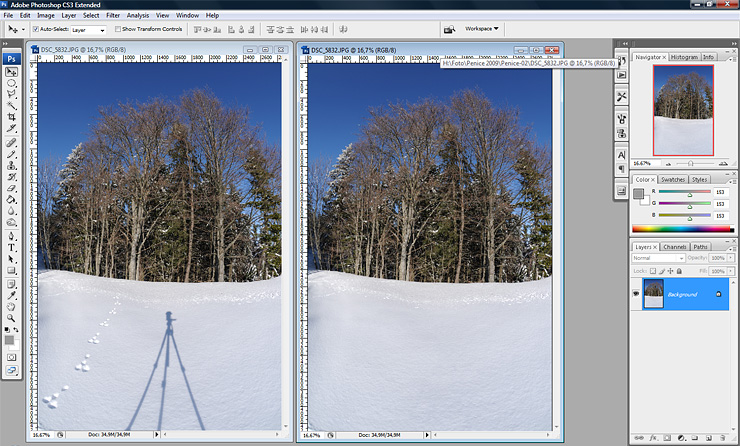Select the Magic Wand tool
The height and width of the screenshot is (446, 740).
(11, 105)
